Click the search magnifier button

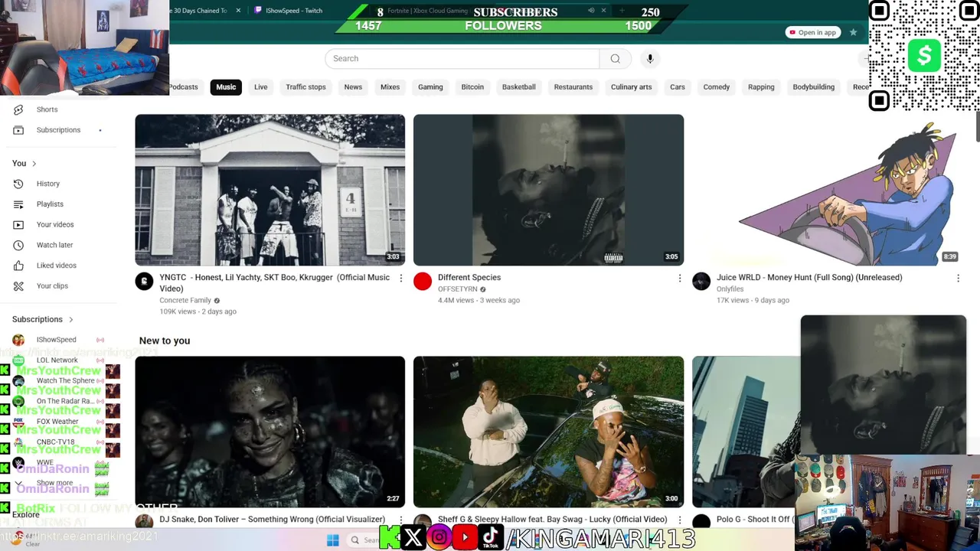click(x=615, y=59)
